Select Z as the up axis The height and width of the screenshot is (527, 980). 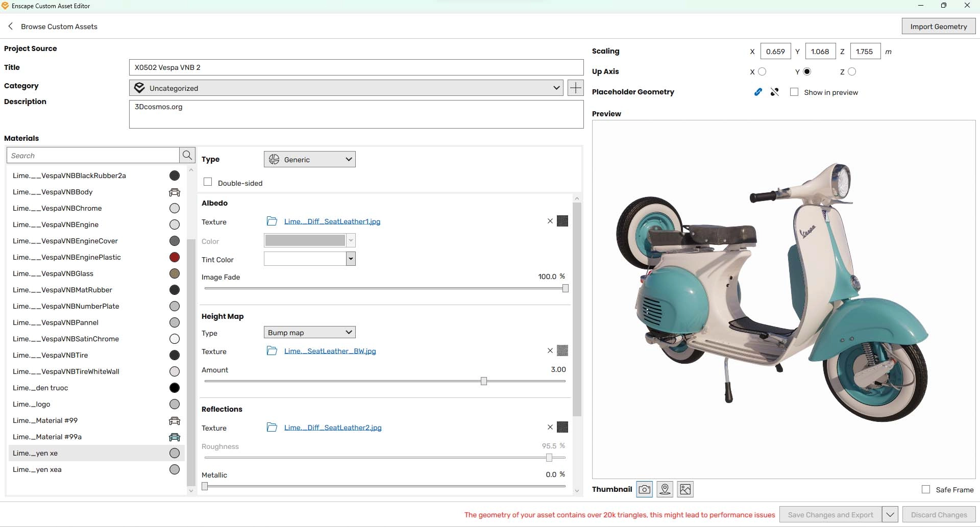click(851, 71)
